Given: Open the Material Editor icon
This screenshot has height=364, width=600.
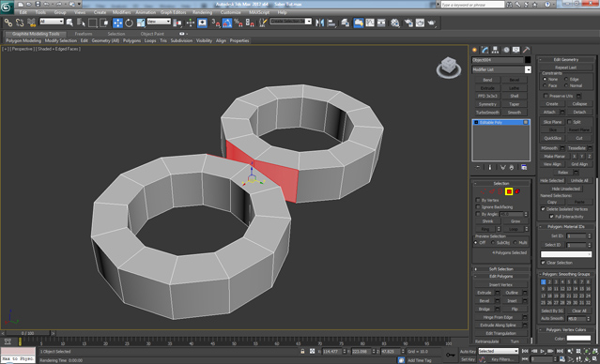Looking at the screenshot, I should click(395, 23).
